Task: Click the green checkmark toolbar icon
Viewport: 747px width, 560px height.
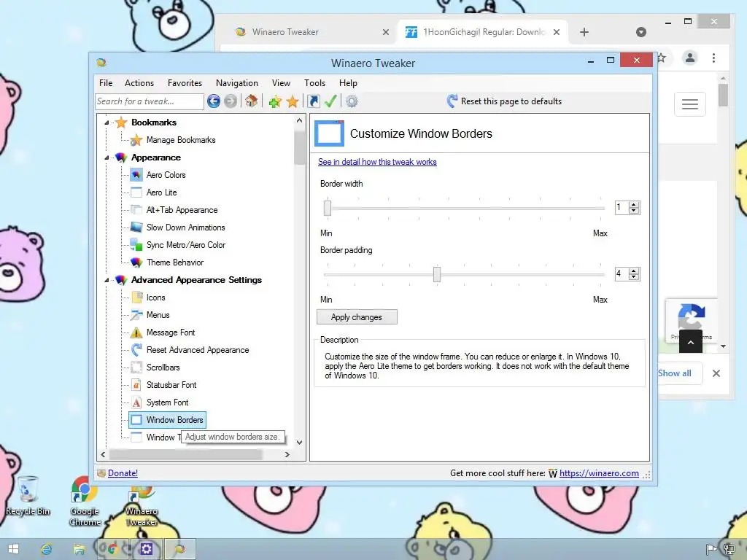Action: (330, 101)
